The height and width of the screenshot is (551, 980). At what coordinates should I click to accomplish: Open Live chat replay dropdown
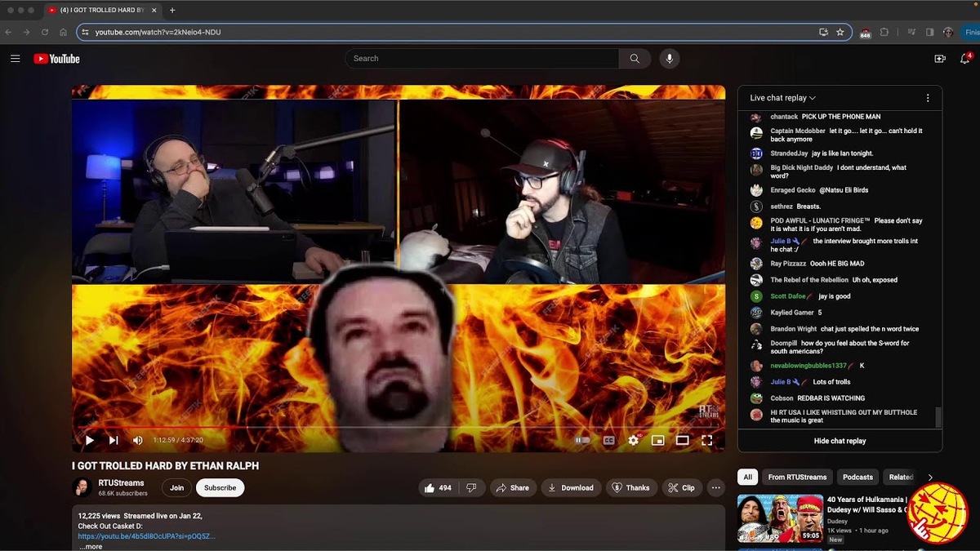point(783,98)
